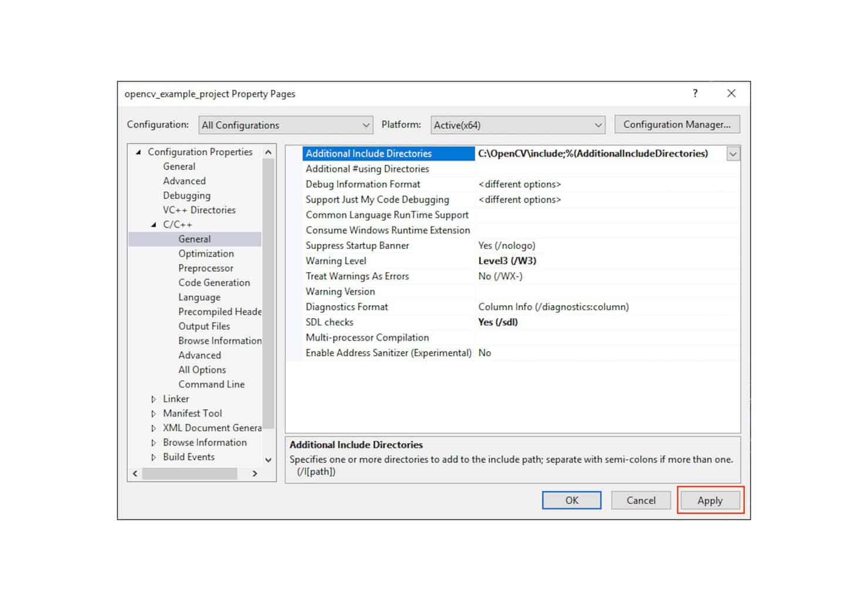Click the Yes (/sdl) value

498,322
